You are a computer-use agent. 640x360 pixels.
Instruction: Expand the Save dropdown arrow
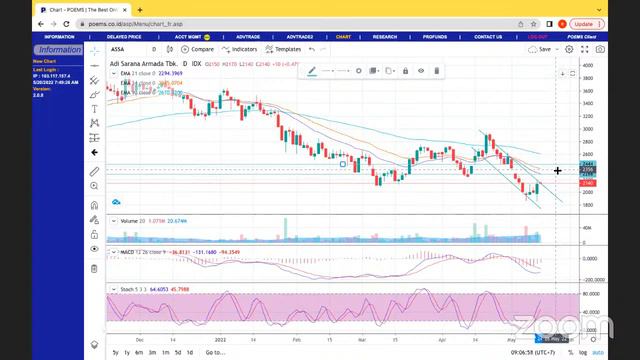pyautogui.click(x=557, y=49)
